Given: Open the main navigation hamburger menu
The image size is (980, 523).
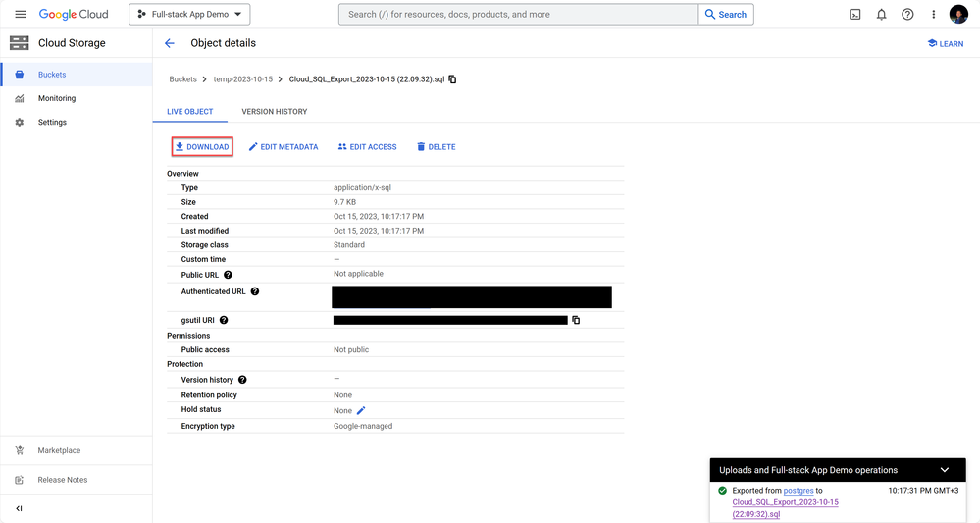Looking at the screenshot, I should (21, 14).
